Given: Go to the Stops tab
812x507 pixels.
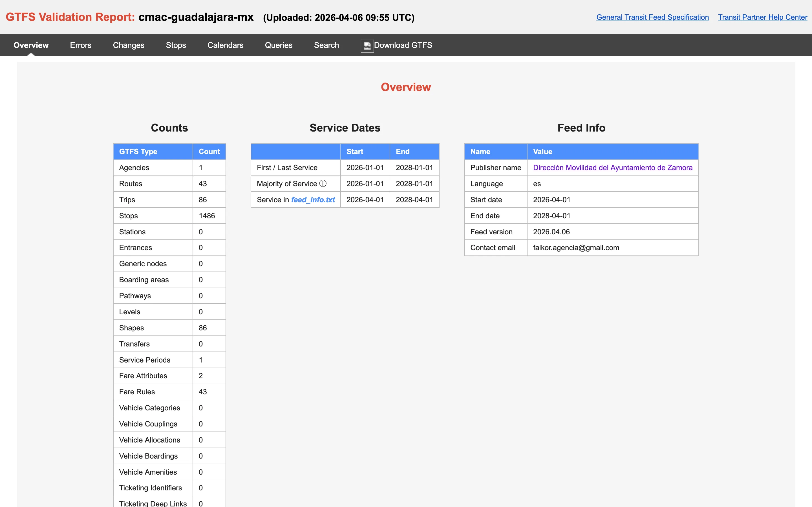Looking at the screenshot, I should pyautogui.click(x=176, y=45).
